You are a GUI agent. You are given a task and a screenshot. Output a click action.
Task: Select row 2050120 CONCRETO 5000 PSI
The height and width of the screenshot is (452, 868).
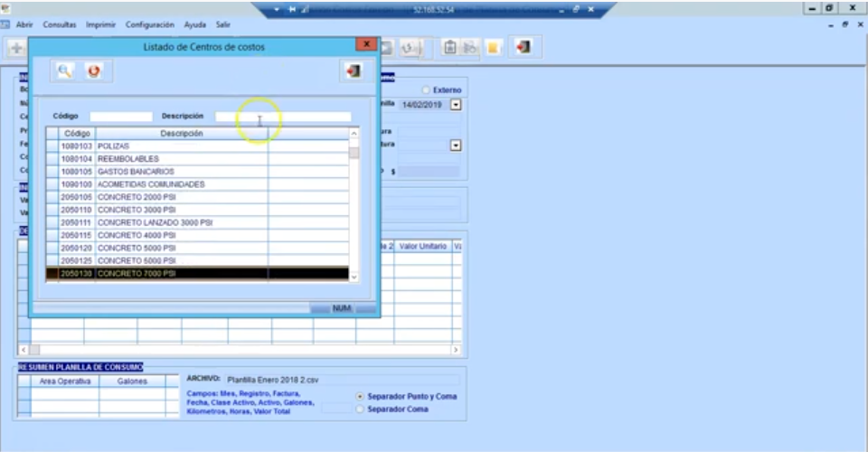pos(198,248)
